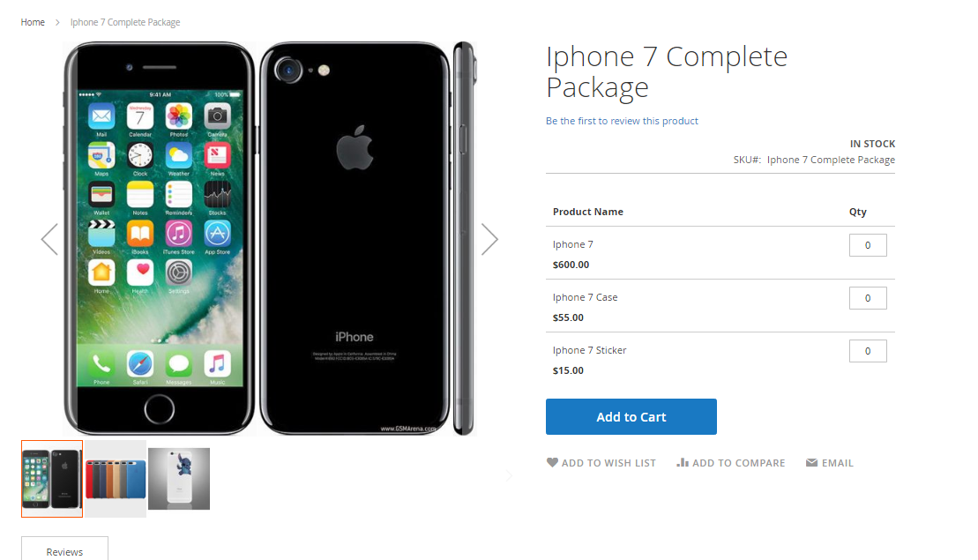Click the main iPhone product image
The height and width of the screenshot is (560, 978).
coord(270,239)
